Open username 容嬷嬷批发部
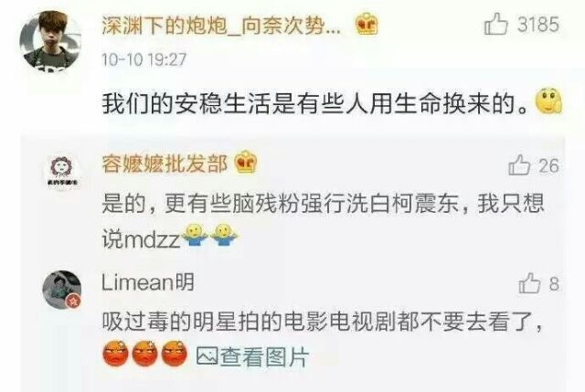 point(165,164)
